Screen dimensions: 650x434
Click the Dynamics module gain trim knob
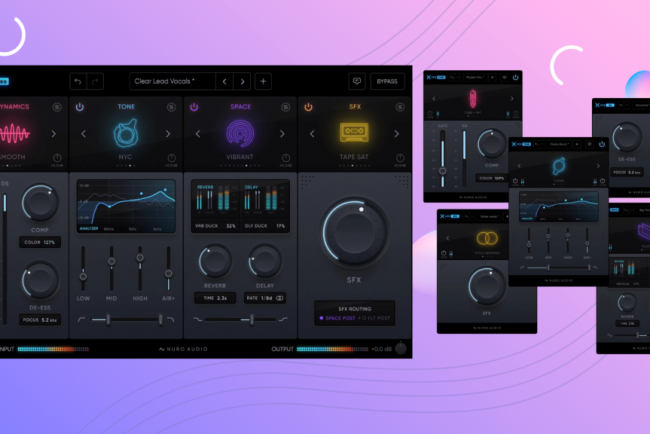click(x=57, y=158)
